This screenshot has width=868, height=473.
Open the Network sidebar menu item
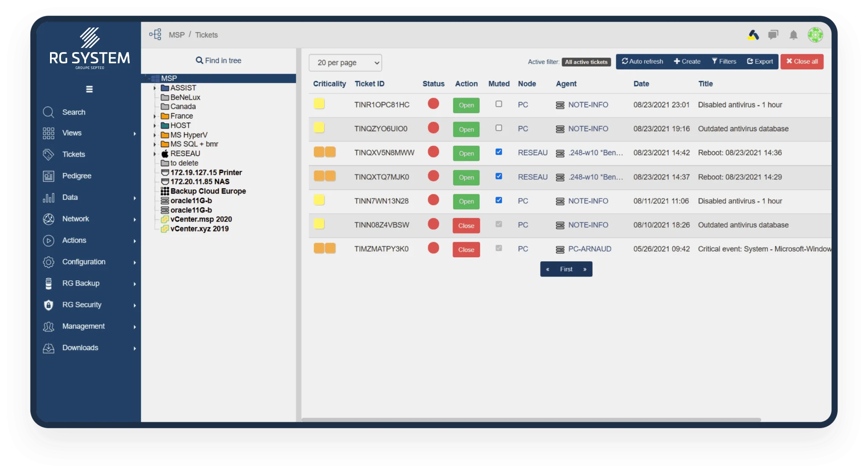pyautogui.click(x=75, y=219)
